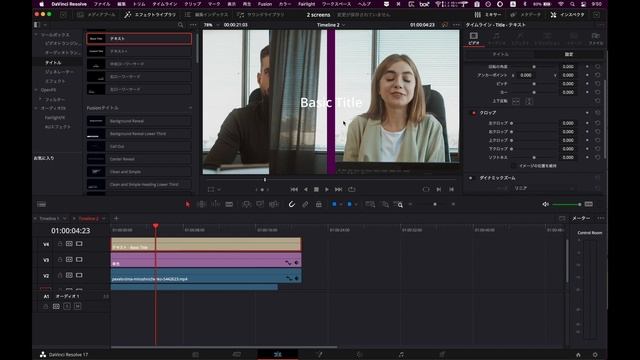640x360 pixels.
Task: Switch to Timeline 1 tab
Action: coord(49,219)
